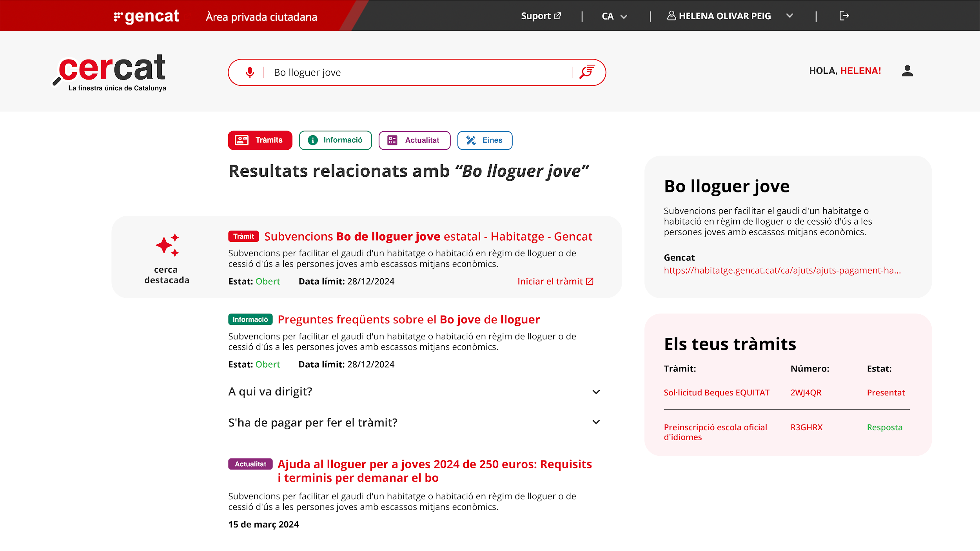The height and width of the screenshot is (551, 980).
Task: Open the habitatge.gencat.cat URL link
Action: pos(782,270)
